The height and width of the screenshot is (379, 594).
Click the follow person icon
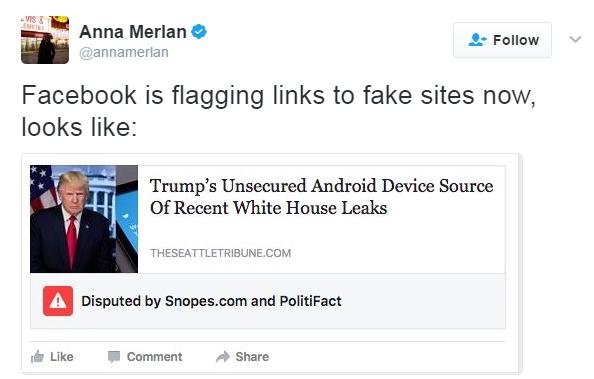pos(477,40)
